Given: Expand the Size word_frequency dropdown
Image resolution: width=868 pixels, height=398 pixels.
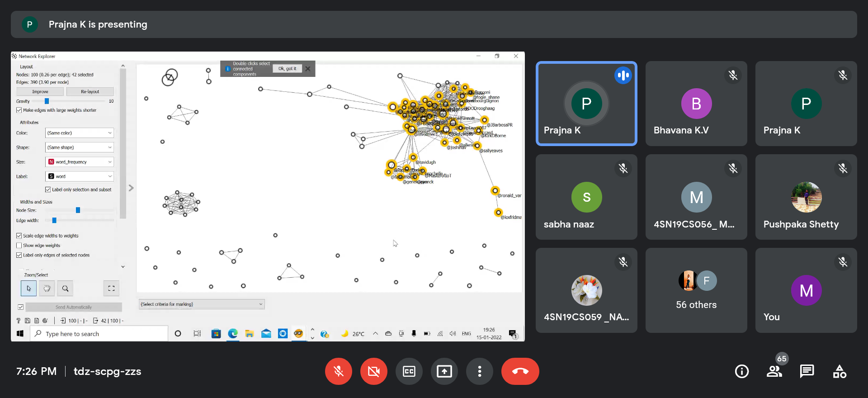Looking at the screenshot, I should (x=80, y=162).
